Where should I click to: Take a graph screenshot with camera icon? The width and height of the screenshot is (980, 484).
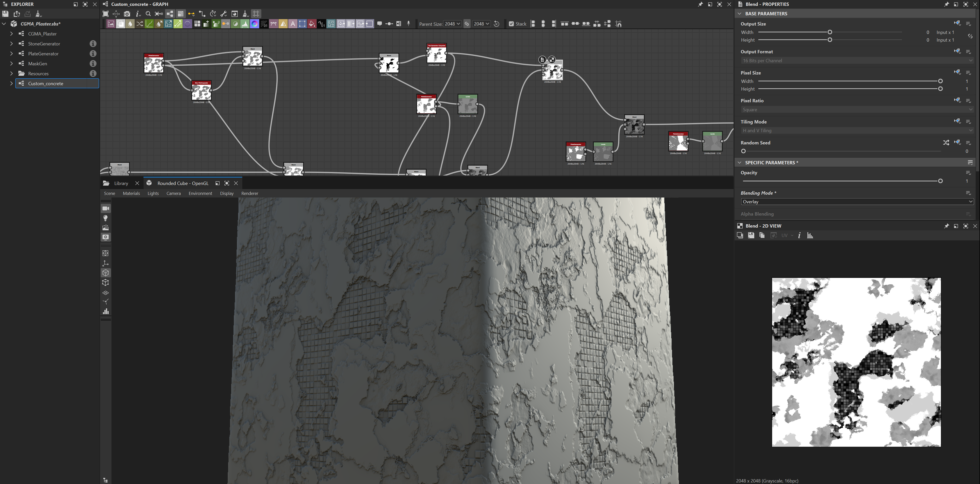click(x=127, y=14)
